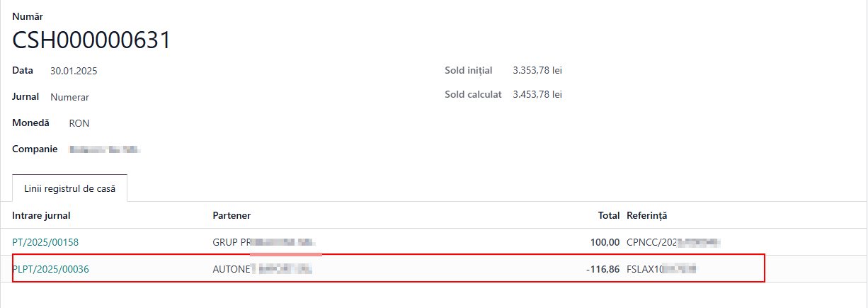Open journal entry PT/2025/00158
The image size is (868, 308).
pos(45,242)
